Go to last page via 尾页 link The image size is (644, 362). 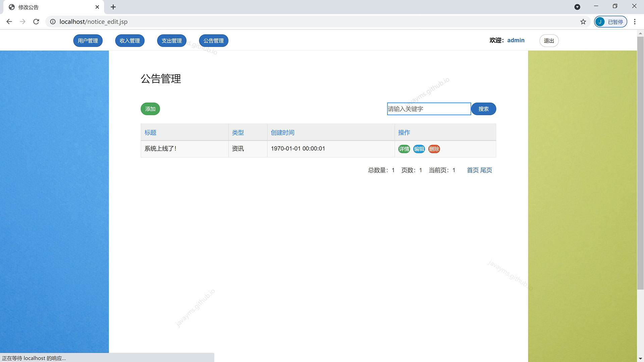(x=486, y=170)
